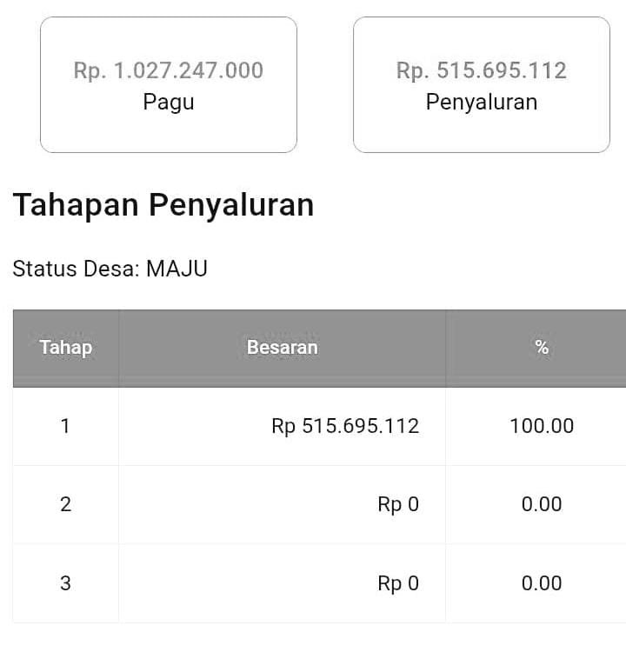Select Tahap 3 row number

click(65, 583)
